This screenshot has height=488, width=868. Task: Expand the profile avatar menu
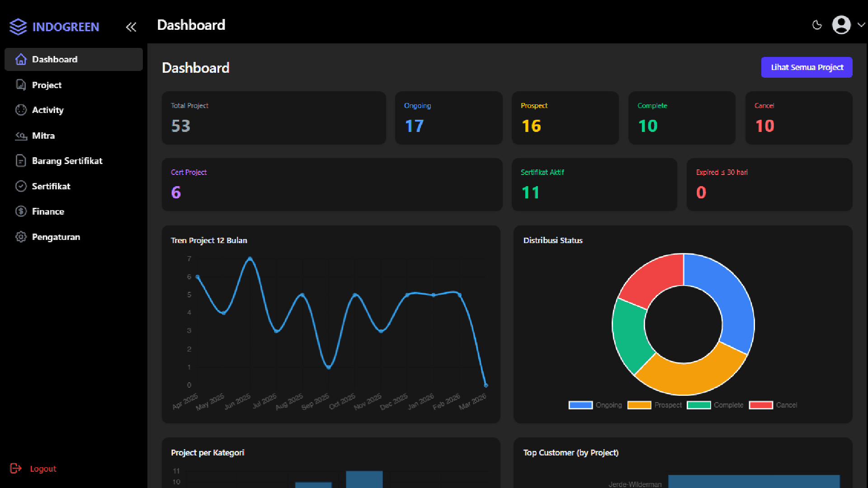[841, 25]
